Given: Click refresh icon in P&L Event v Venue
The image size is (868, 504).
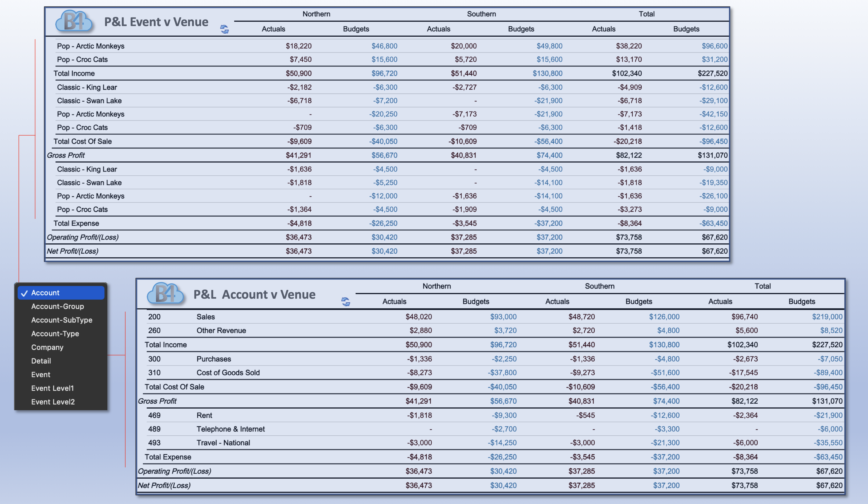Looking at the screenshot, I should [x=224, y=29].
